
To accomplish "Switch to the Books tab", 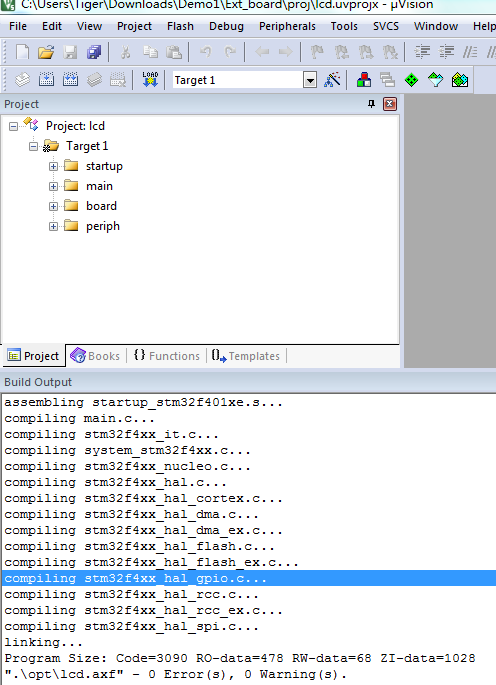I will pyautogui.click(x=95, y=356).
